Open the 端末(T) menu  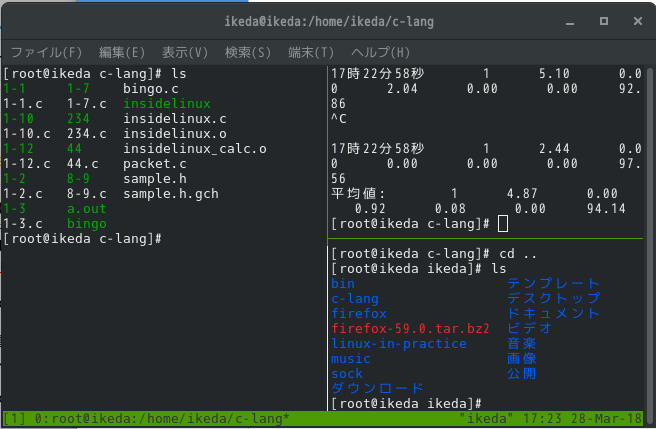[311, 52]
